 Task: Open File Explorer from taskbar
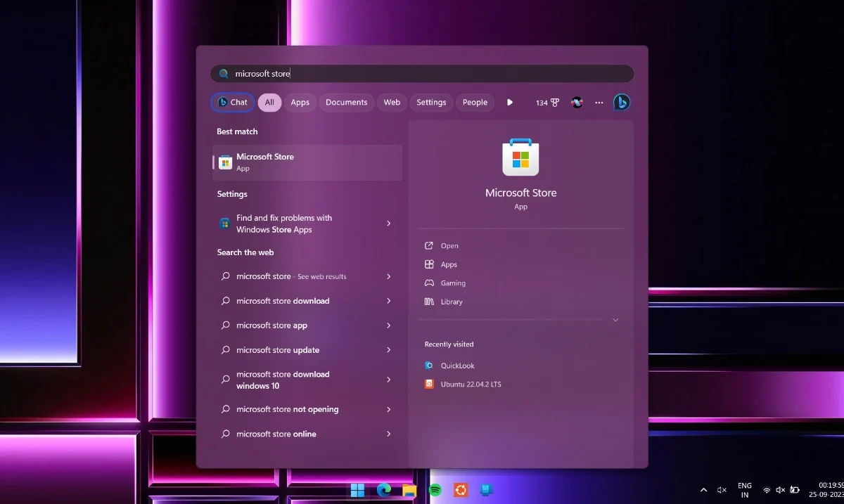pos(409,490)
